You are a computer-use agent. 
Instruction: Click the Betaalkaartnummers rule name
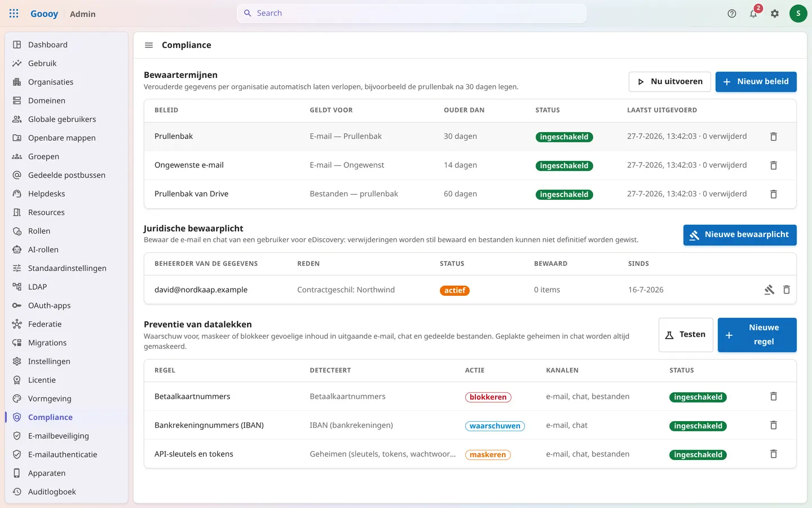pyautogui.click(x=192, y=396)
